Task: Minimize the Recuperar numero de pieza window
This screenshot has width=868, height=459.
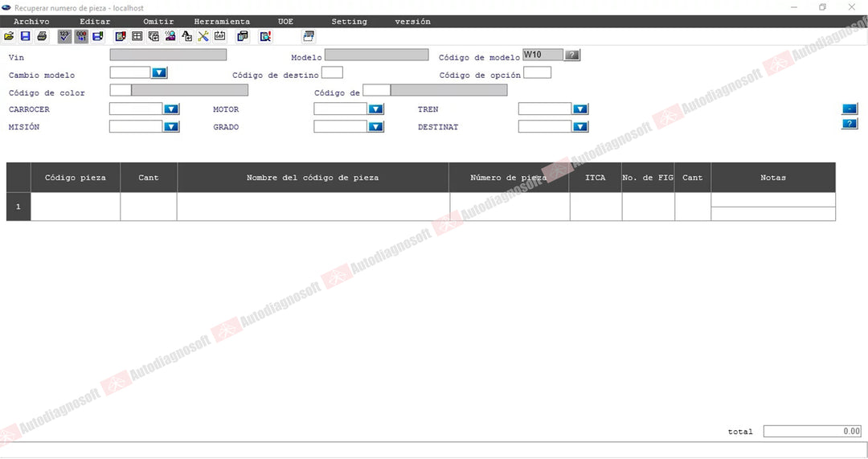Action: tap(794, 7)
